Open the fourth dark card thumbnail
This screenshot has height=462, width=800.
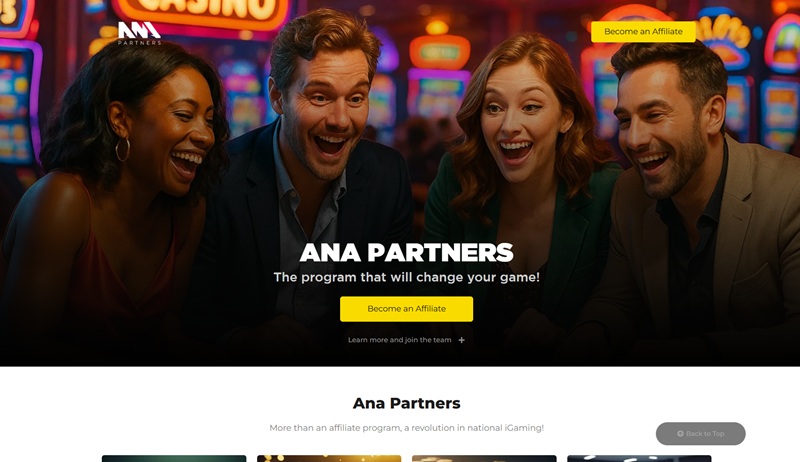click(639, 458)
